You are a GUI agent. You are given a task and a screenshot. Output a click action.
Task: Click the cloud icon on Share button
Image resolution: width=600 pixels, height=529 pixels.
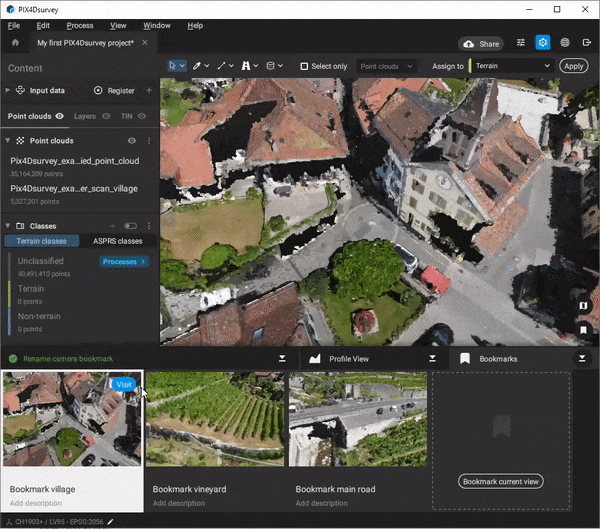tap(468, 44)
